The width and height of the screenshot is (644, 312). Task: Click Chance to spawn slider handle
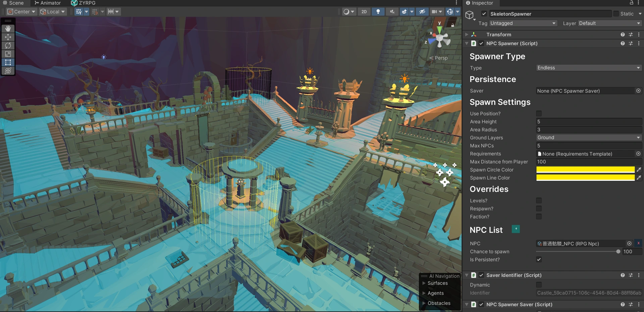pyautogui.click(x=618, y=252)
